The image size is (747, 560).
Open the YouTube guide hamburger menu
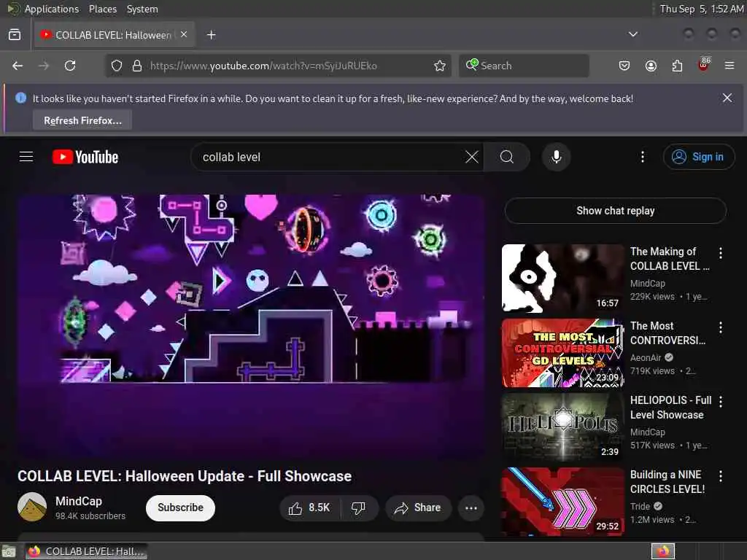click(x=26, y=157)
